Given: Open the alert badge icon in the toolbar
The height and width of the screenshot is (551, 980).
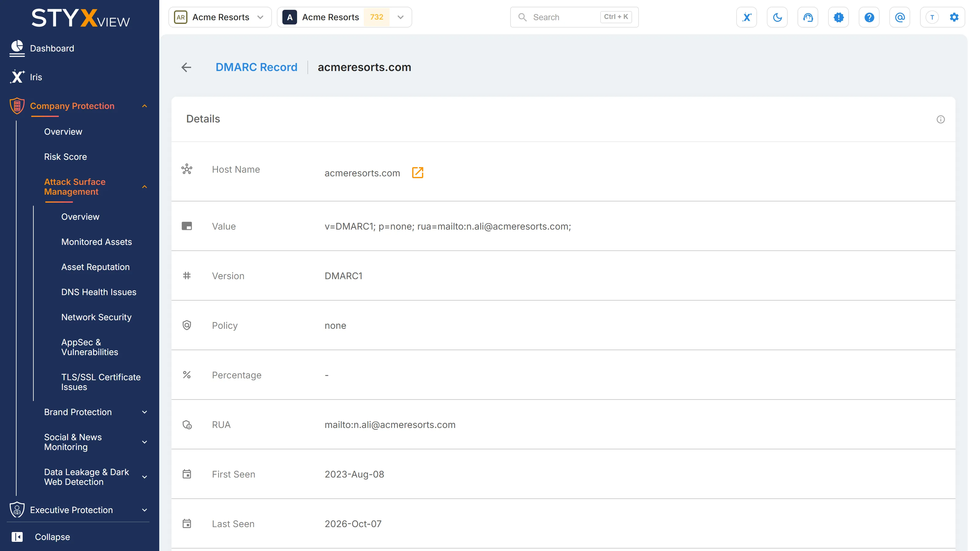Looking at the screenshot, I should (839, 17).
